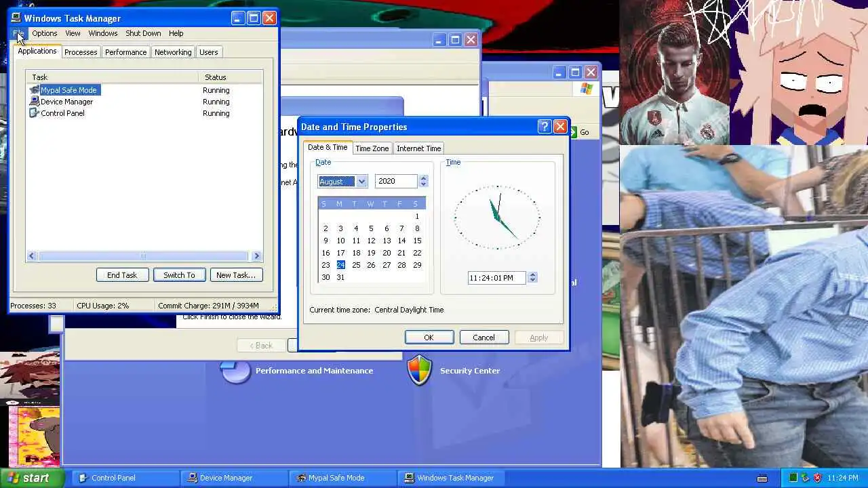Screen dimensions: 868x488
Task: Increase the year with spinner up arrow
Action: click(x=423, y=178)
